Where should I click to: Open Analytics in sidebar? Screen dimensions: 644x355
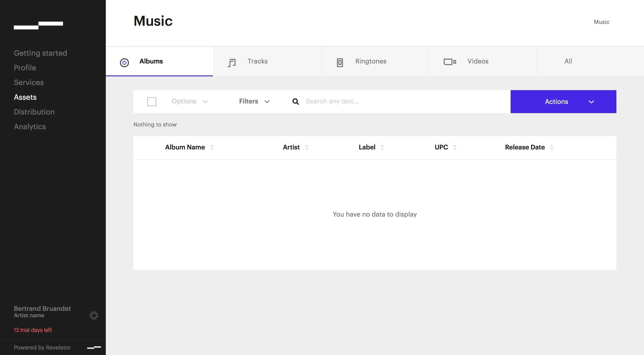tap(30, 127)
